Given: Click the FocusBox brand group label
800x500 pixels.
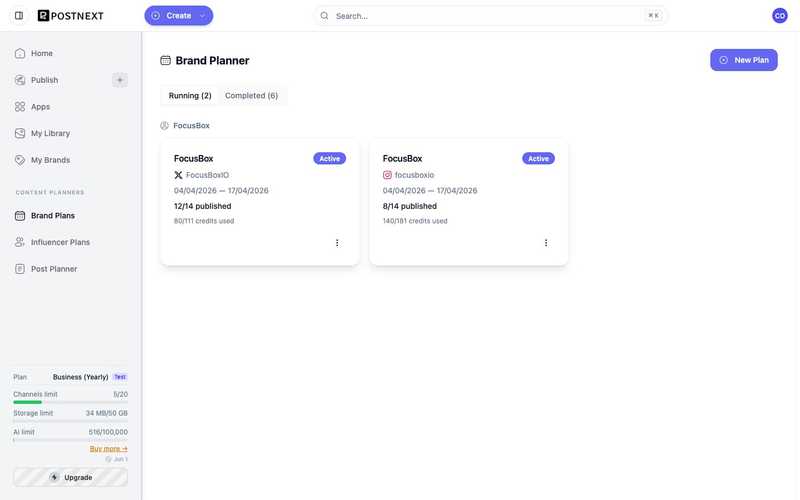Looking at the screenshot, I should 191,126.
